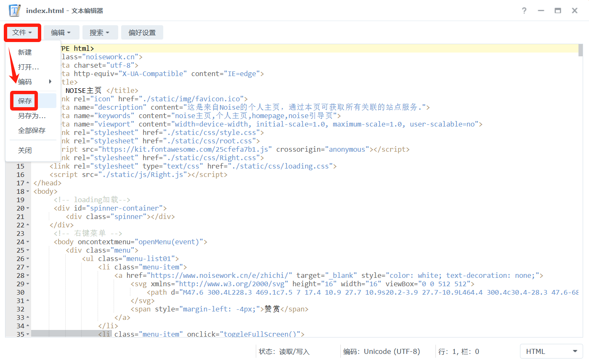
Task: Click the text editor app icon
Action: pyautogui.click(x=15, y=11)
